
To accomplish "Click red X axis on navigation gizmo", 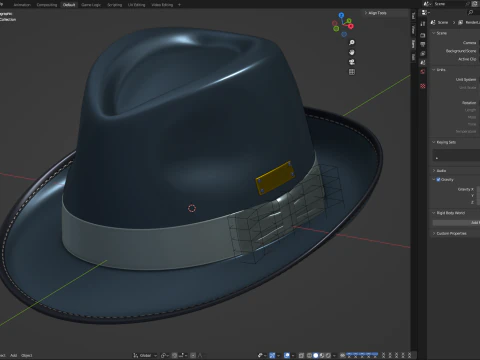I will click(351, 26).
